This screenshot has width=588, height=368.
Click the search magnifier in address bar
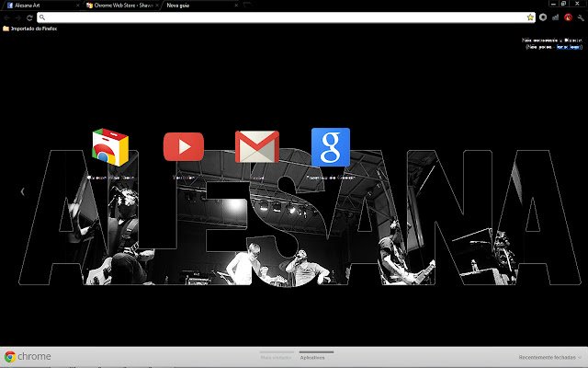tap(42, 17)
